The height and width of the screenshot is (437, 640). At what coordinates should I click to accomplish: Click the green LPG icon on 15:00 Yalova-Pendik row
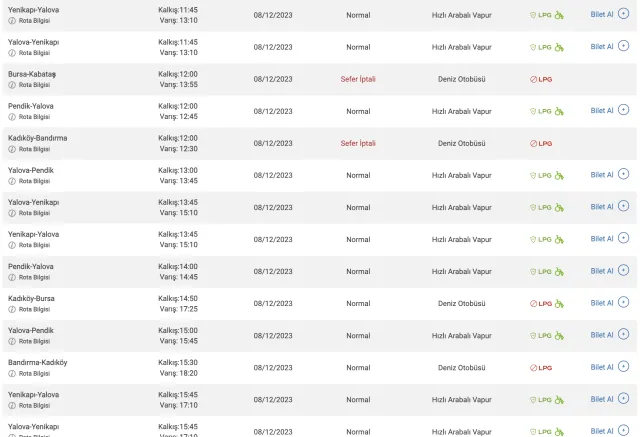point(540,336)
